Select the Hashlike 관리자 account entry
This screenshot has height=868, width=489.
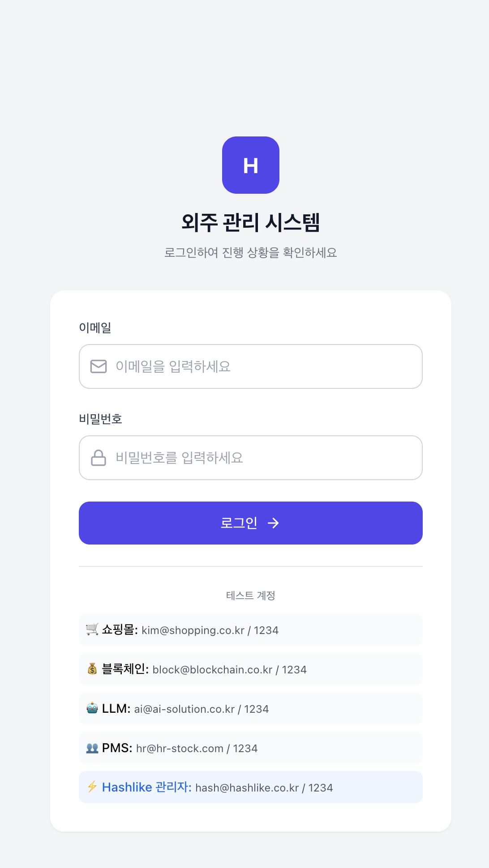[x=250, y=787]
